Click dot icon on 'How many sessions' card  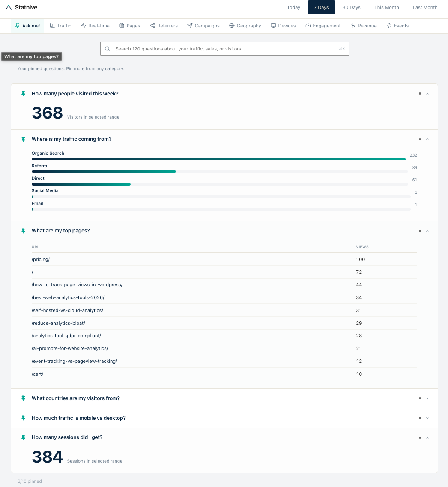(x=420, y=438)
